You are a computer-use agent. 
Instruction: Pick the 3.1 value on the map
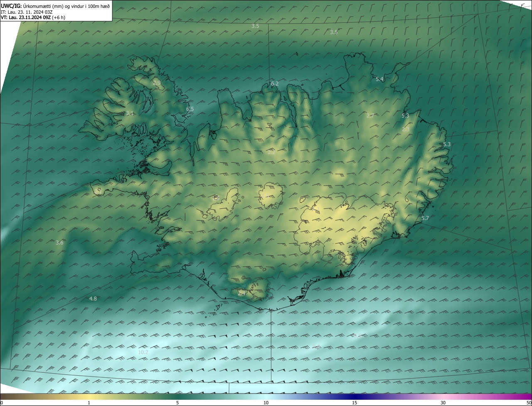coord(130,113)
